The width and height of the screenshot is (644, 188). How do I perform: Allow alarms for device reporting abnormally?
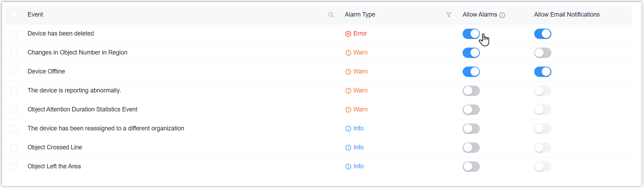pos(471,91)
